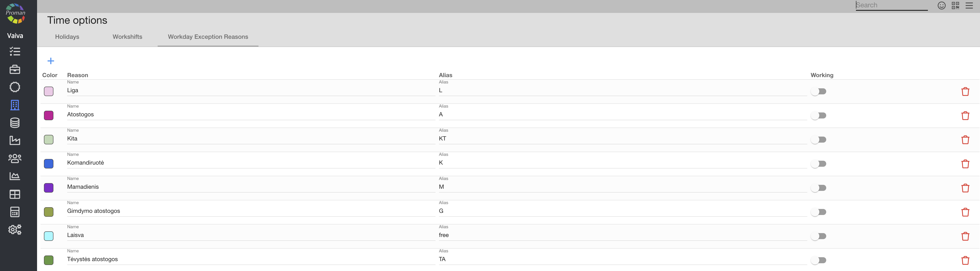Open the employees group icon in sidebar
The width and height of the screenshot is (980, 271).
[x=15, y=158]
